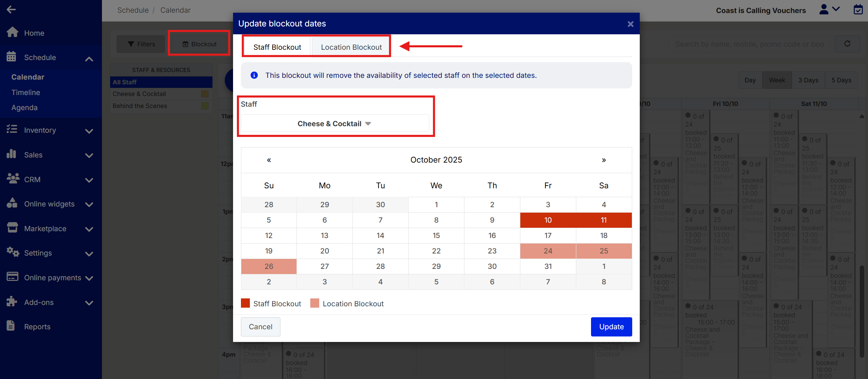Viewport: 868px width, 379px height.
Task: Open Reports via document icon
Action: pyautogui.click(x=11, y=326)
